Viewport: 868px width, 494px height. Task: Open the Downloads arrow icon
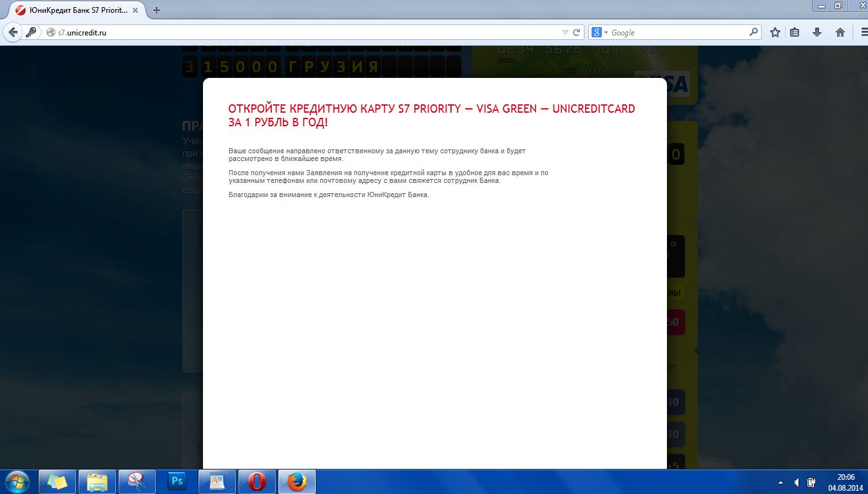817,32
